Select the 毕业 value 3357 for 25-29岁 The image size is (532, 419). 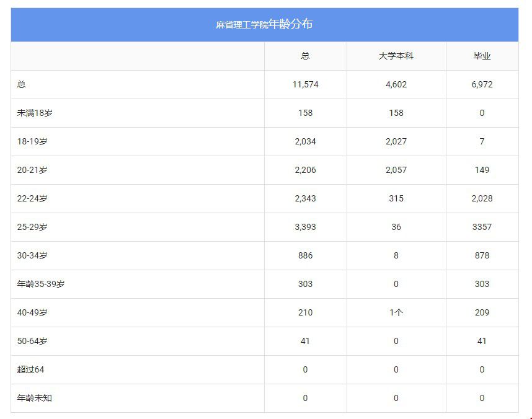click(482, 227)
